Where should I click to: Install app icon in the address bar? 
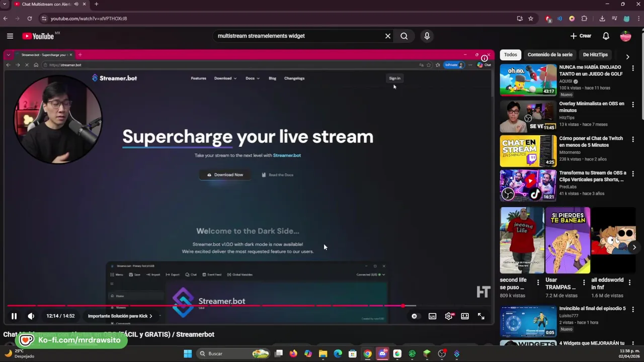pyautogui.click(x=520, y=19)
